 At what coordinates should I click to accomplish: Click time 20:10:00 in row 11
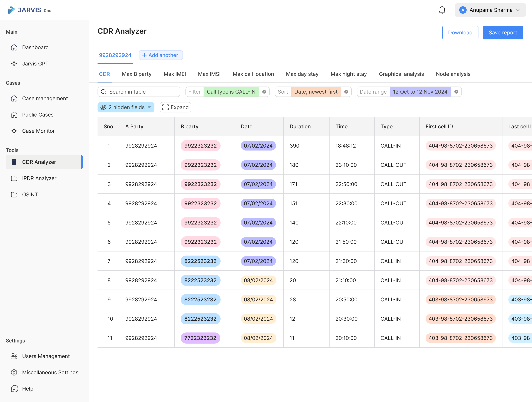tap(346, 338)
